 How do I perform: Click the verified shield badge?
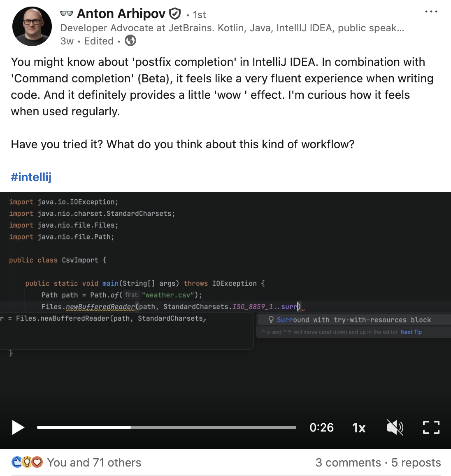pyautogui.click(x=175, y=14)
